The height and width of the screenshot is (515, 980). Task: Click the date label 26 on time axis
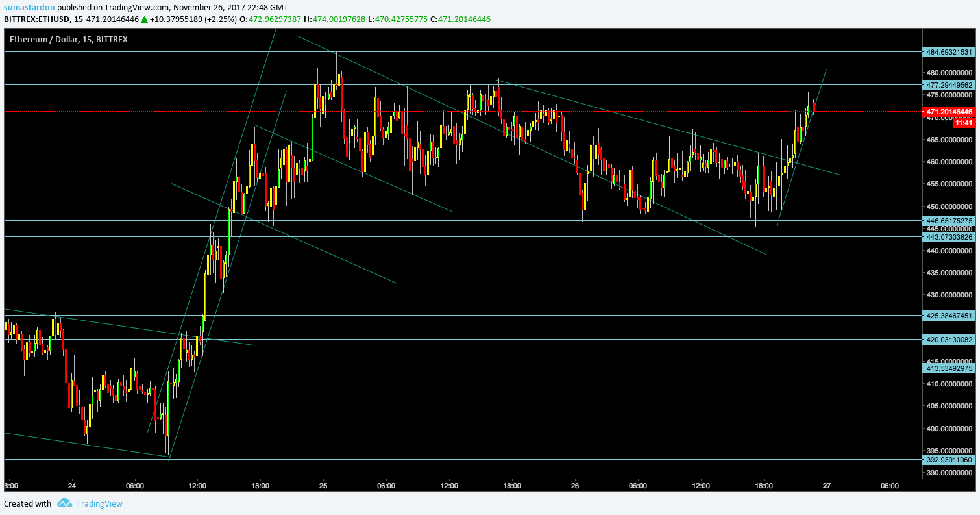(575, 485)
